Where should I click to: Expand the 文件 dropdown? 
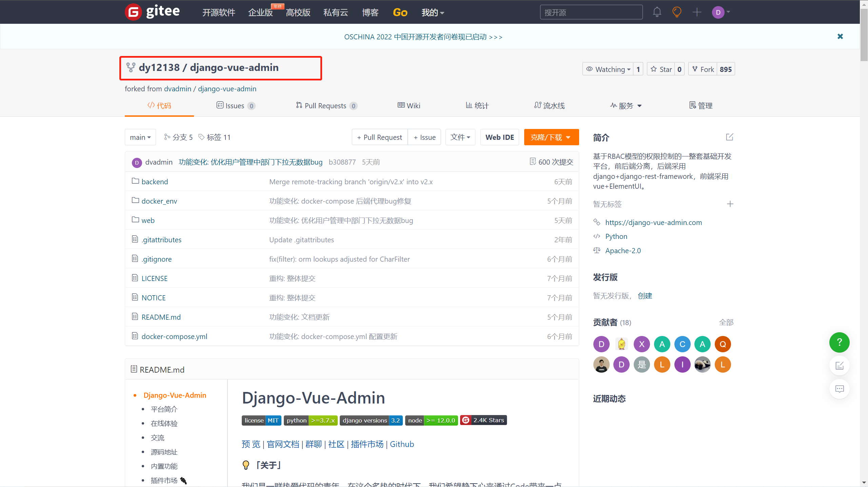coord(460,137)
